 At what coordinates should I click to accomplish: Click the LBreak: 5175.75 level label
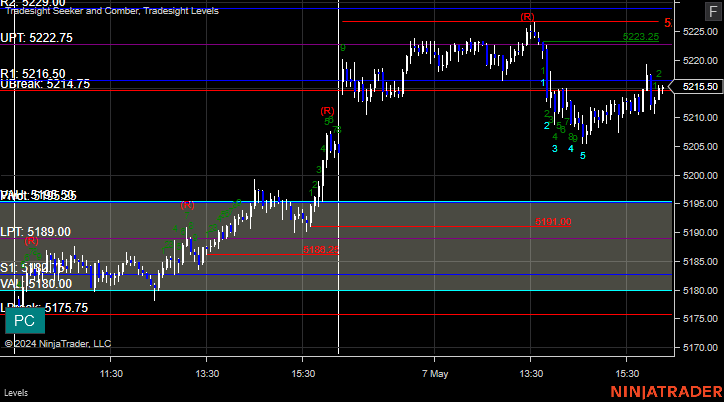(44, 308)
